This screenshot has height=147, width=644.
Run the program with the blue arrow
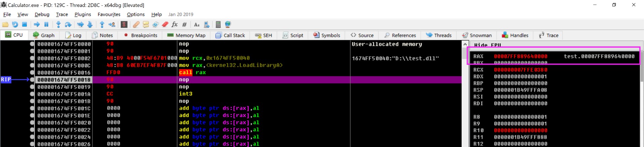click(x=37, y=25)
